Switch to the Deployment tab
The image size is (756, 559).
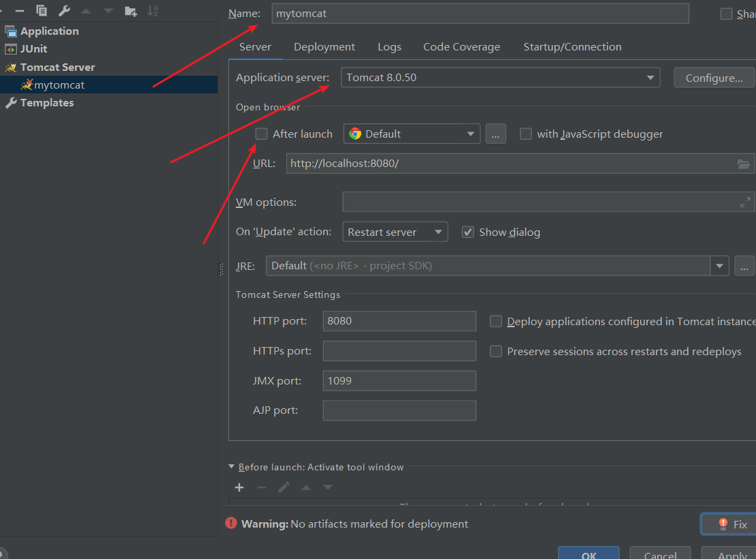pyautogui.click(x=324, y=47)
